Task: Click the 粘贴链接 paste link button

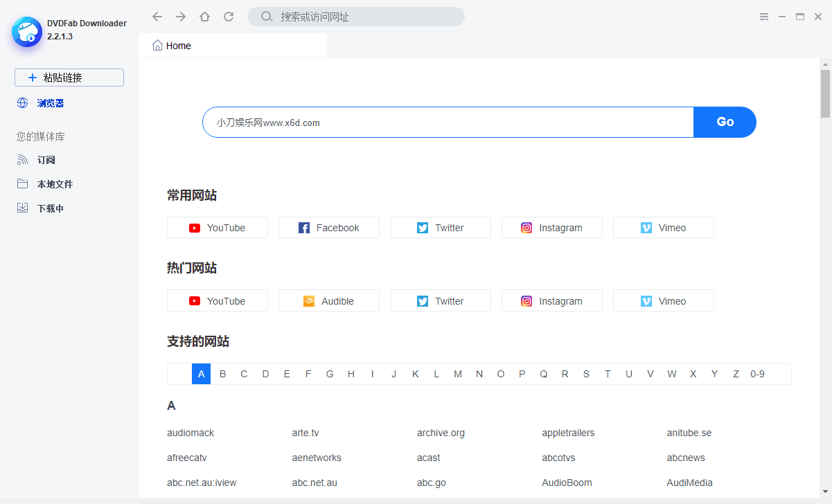Action: (69, 78)
